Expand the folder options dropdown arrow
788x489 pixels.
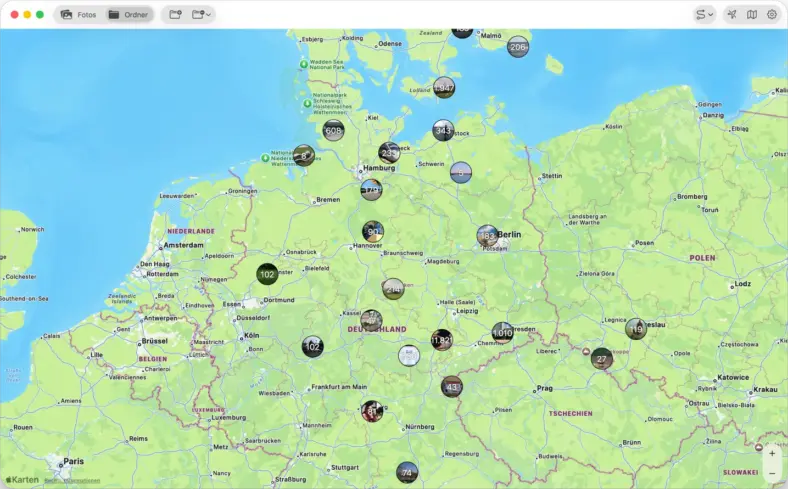click(x=209, y=15)
